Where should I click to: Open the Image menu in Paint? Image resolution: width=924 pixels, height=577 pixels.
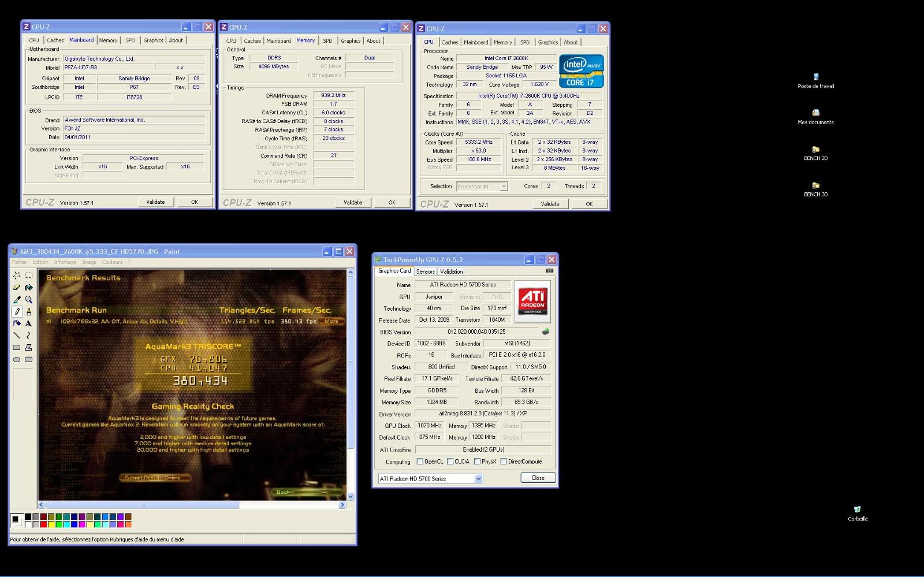(89, 262)
